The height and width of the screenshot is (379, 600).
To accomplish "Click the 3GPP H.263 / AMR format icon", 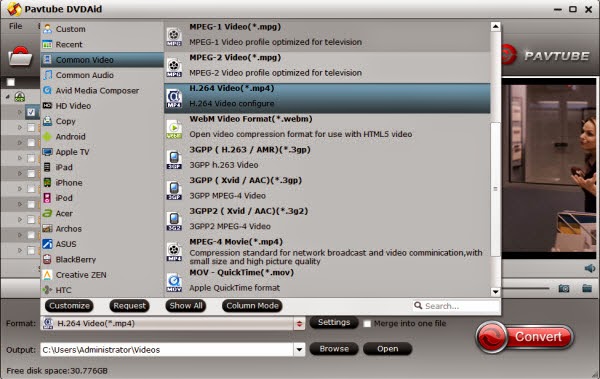I will tap(174, 160).
